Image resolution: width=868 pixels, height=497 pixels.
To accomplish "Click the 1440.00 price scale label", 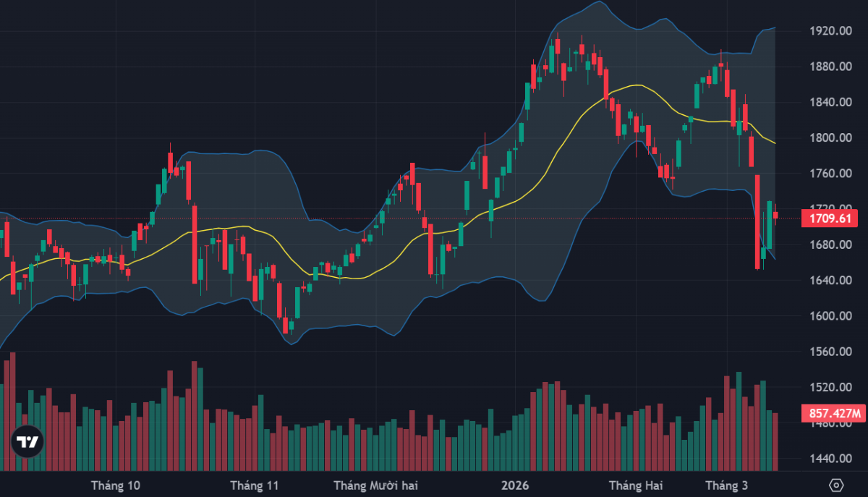I will click(x=828, y=459).
